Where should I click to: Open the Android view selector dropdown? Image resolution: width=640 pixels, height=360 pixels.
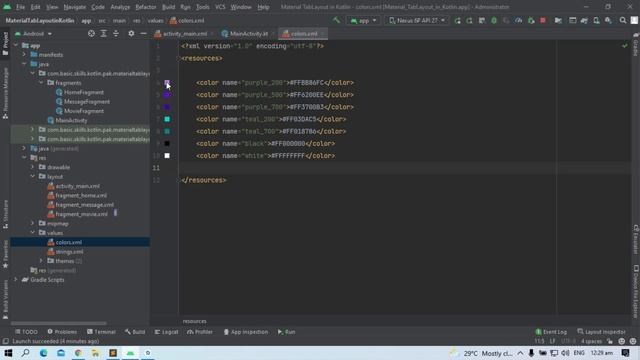click(33, 33)
